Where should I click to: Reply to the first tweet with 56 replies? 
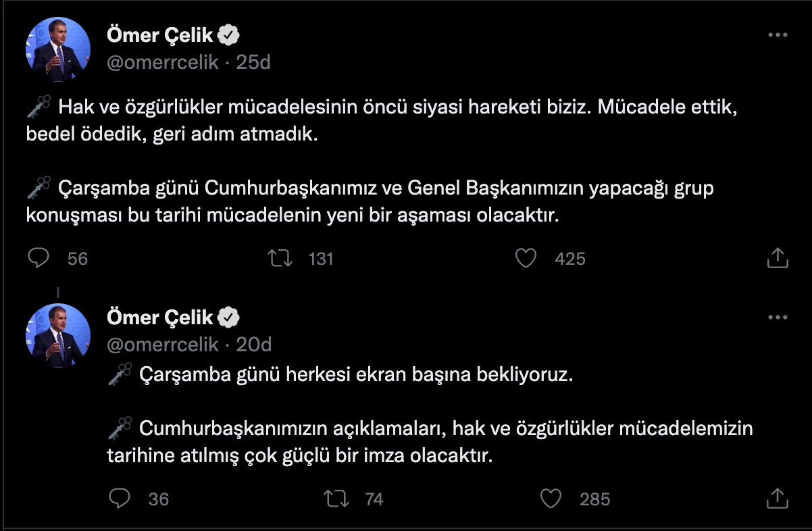point(39,257)
